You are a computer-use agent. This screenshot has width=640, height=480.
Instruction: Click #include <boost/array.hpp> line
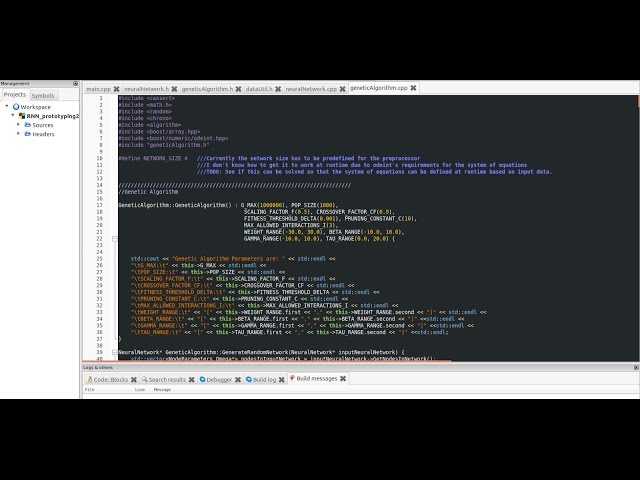click(x=159, y=132)
